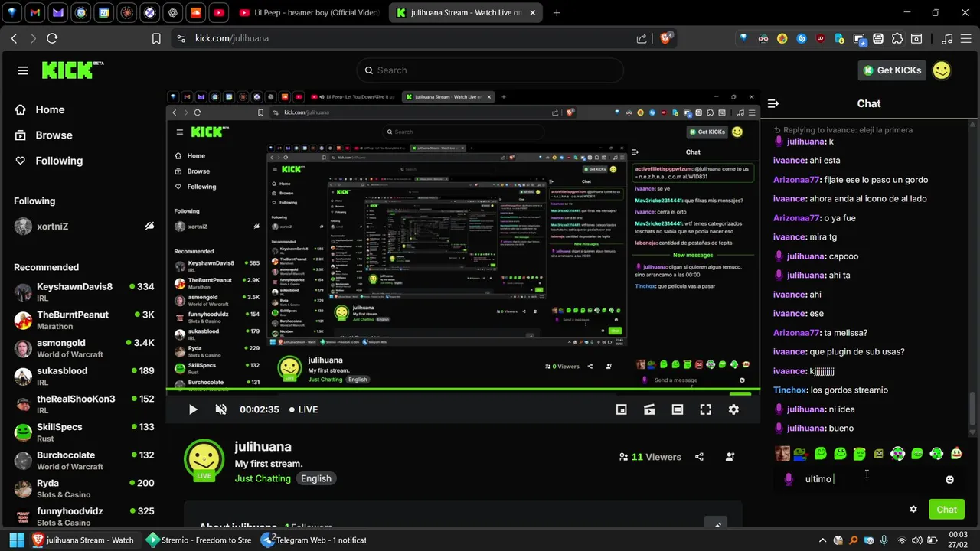The image size is (980, 551).
Task: Open emote picker in chat input
Action: (950, 479)
